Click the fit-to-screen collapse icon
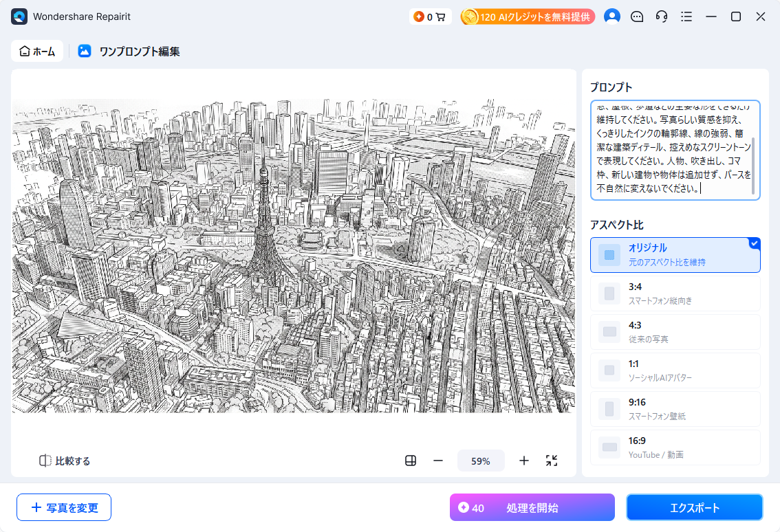Screen dimensions: 780x532 pyautogui.click(x=551, y=461)
